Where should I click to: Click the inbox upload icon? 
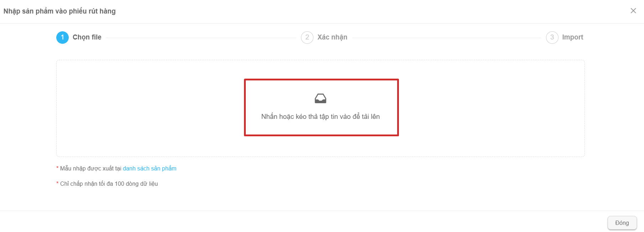321,98
